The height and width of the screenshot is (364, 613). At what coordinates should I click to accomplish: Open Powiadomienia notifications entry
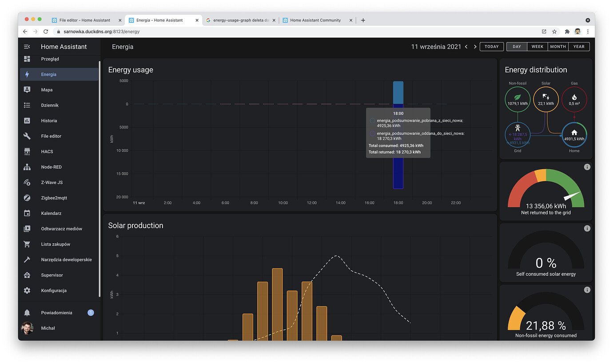click(x=27, y=313)
